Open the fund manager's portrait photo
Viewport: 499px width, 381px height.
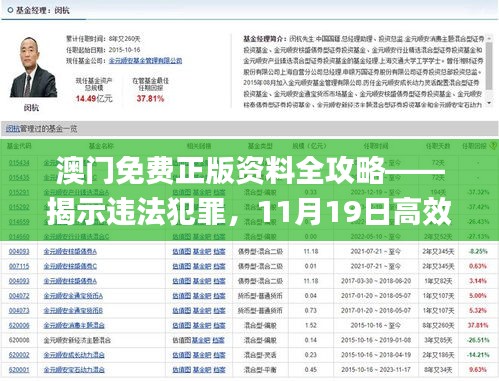[x=33, y=67]
